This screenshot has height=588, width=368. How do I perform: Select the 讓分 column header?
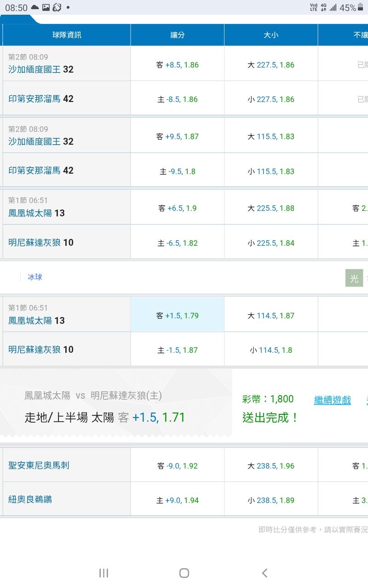point(177,35)
